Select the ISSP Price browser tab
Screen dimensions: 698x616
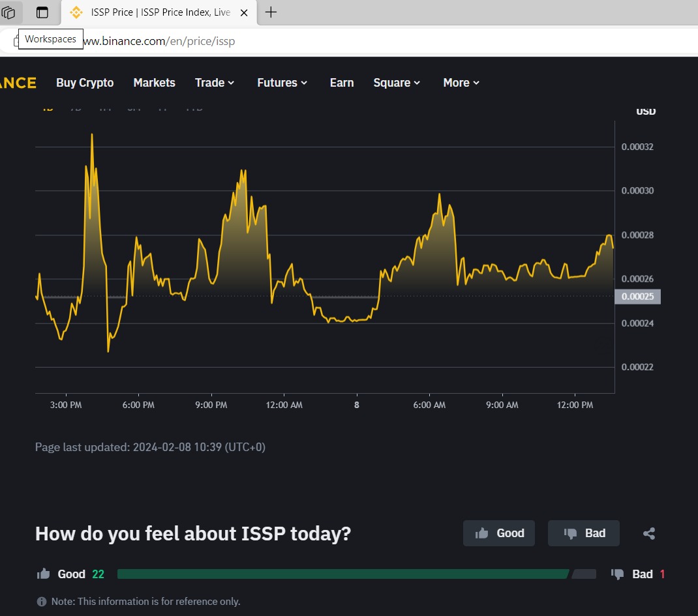(159, 12)
